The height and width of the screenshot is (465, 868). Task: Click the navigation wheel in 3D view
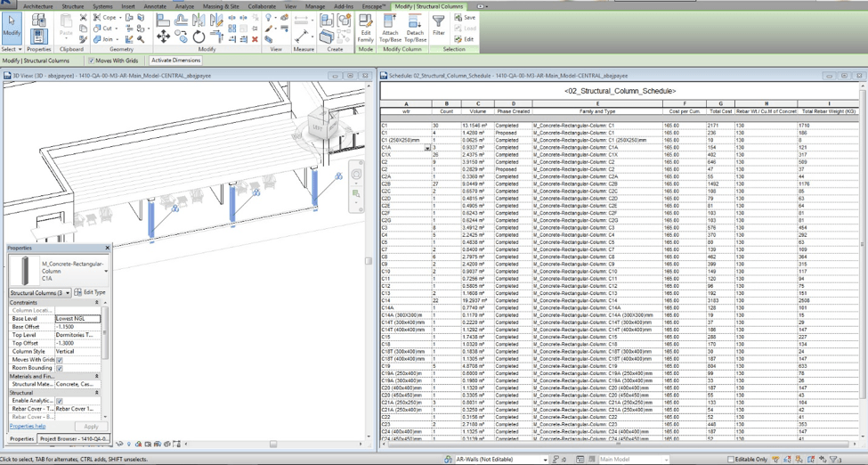[355, 175]
